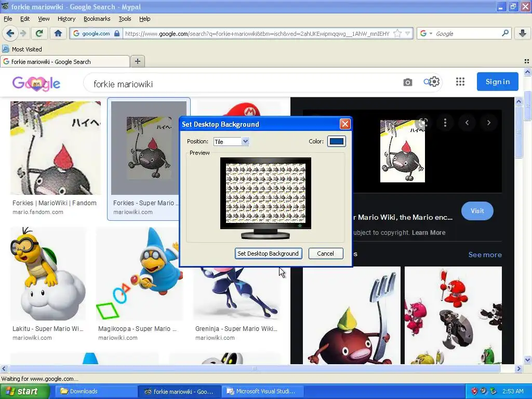Open the Magikoopa image thumbnail
The width and height of the screenshot is (532, 399).
click(x=139, y=273)
